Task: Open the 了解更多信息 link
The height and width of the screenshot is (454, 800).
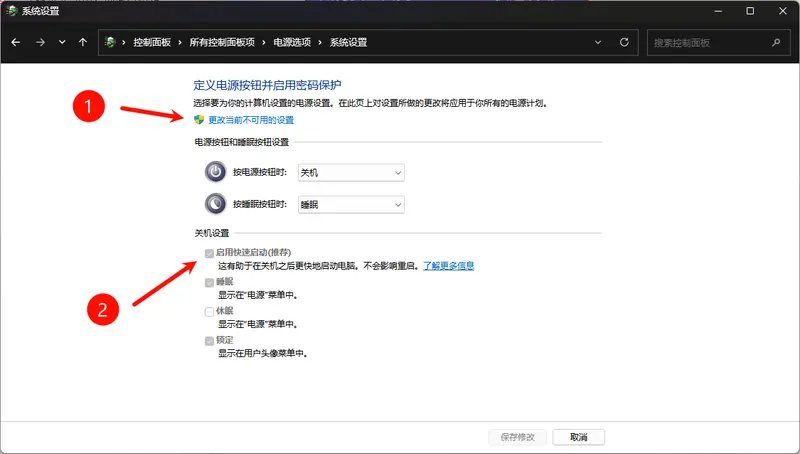Action: click(x=448, y=266)
